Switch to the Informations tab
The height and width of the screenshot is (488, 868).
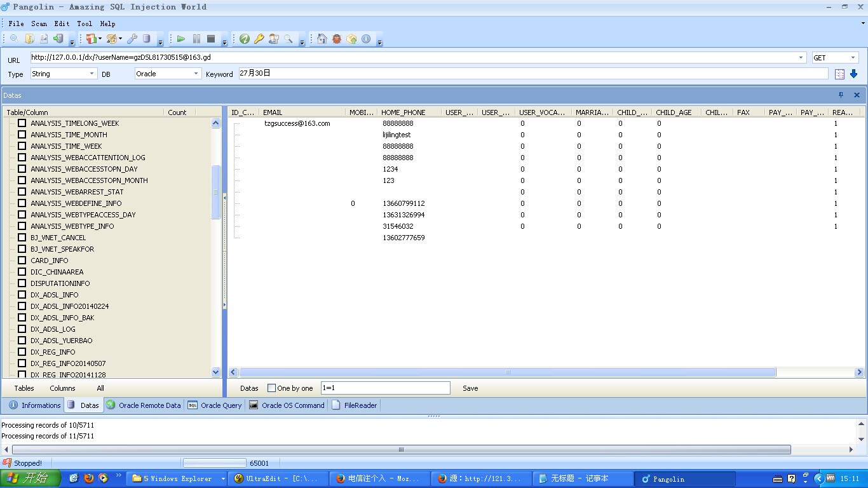(35, 405)
